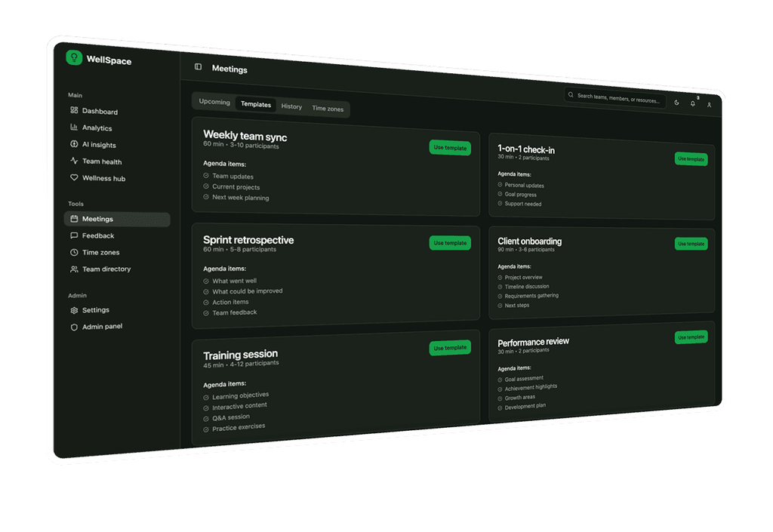Click the Settings gear icon

(x=74, y=310)
